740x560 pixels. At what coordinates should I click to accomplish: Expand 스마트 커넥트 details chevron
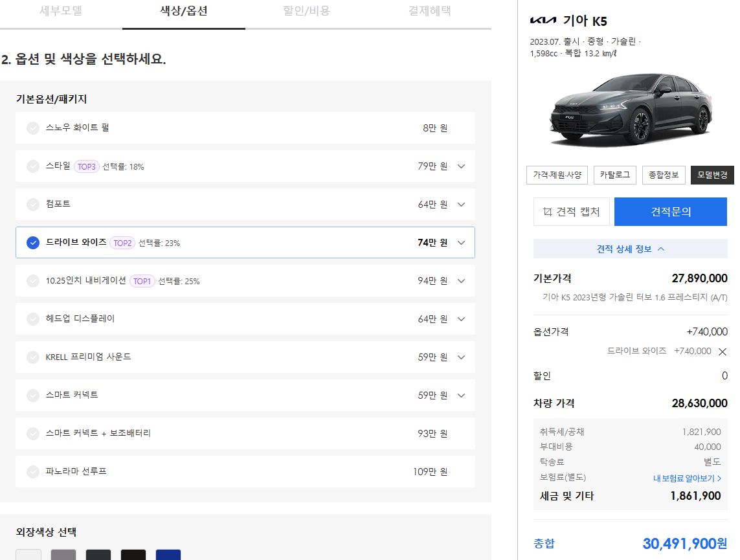[x=462, y=396]
